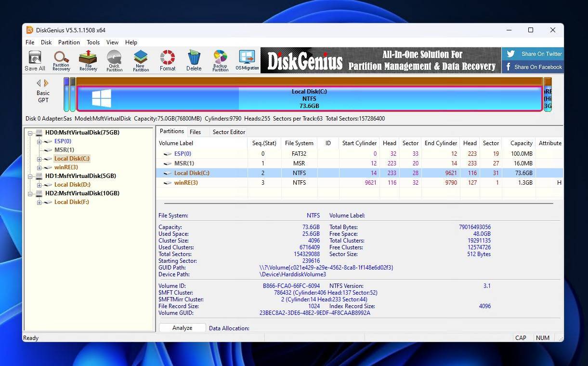The width and height of the screenshot is (588, 366).
Task: Expand the Local Disk(F:) tree node
Action: click(39, 202)
